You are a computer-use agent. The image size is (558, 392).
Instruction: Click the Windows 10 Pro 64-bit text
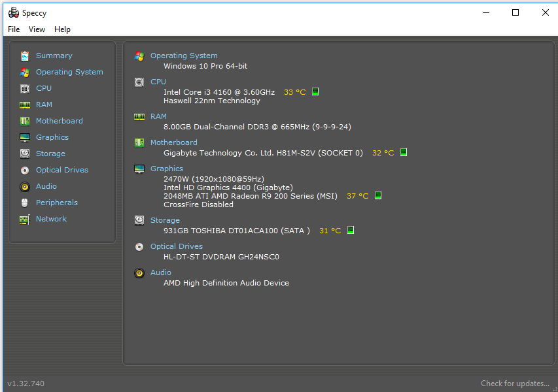pyautogui.click(x=205, y=66)
